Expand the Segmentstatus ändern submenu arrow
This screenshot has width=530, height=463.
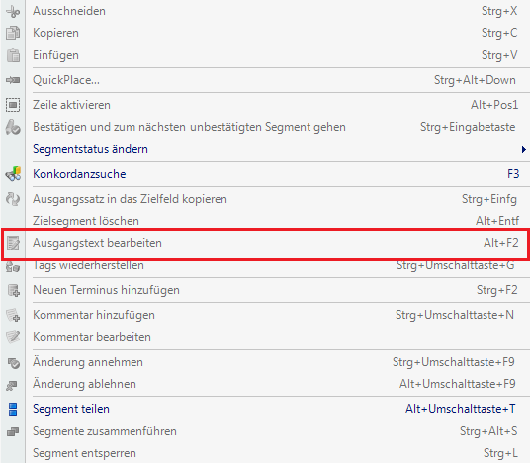(523, 149)
